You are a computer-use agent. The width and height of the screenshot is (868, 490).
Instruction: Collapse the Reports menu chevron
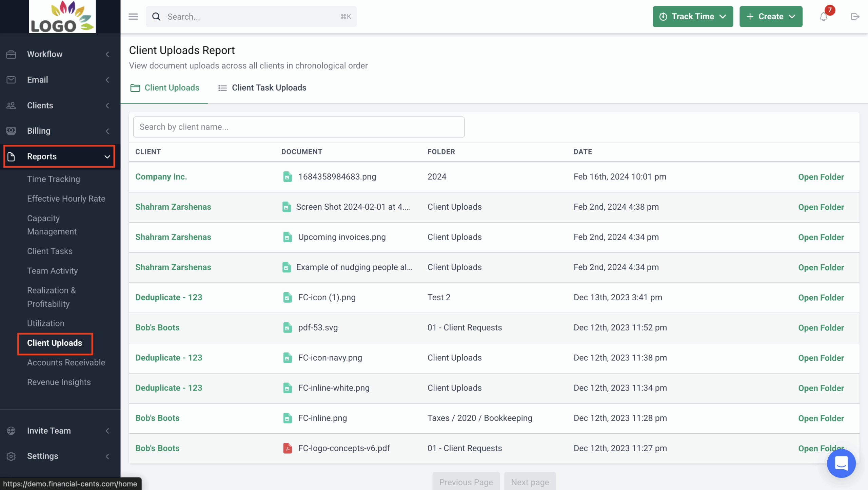(107, 157)
